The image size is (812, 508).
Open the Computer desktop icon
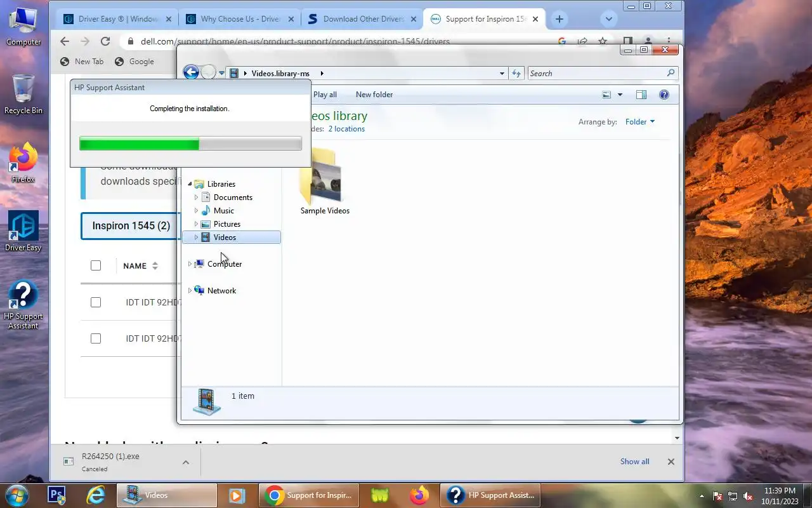(23, 27)
